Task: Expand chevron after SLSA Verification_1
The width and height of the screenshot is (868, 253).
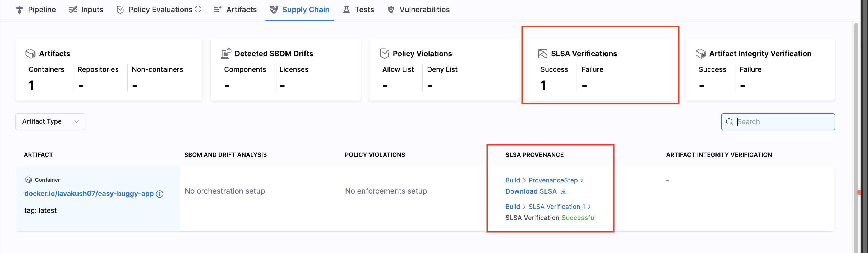Action: point(589,207)
